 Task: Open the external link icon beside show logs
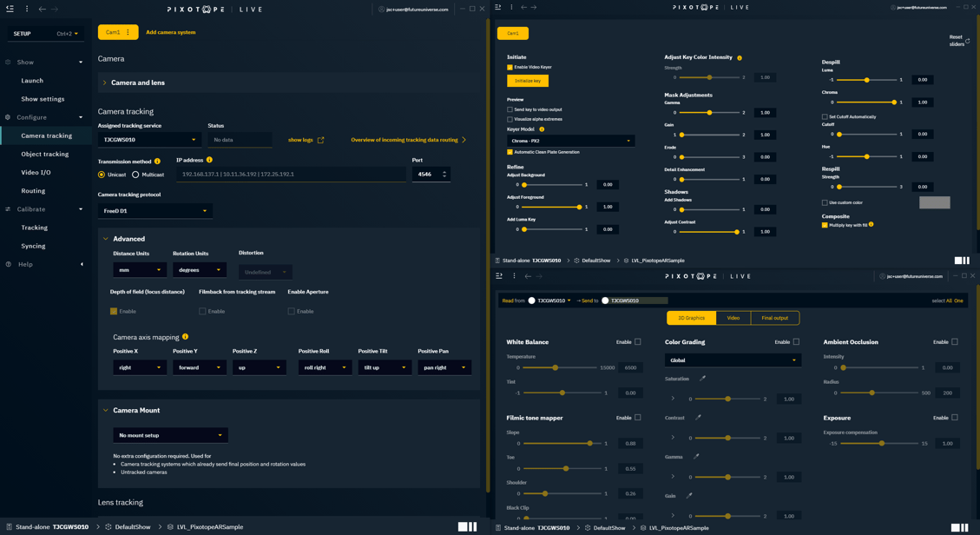tap(320, 140)
